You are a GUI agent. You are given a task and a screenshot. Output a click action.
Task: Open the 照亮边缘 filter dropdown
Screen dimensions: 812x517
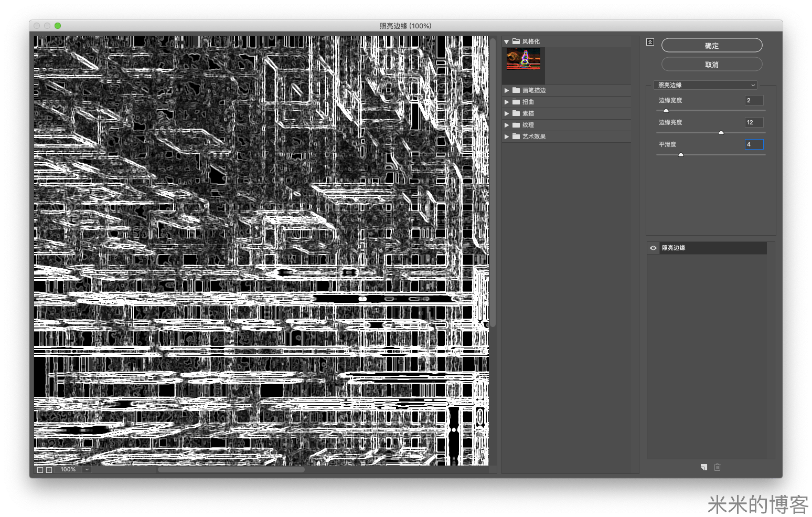[x=706, y=85]
